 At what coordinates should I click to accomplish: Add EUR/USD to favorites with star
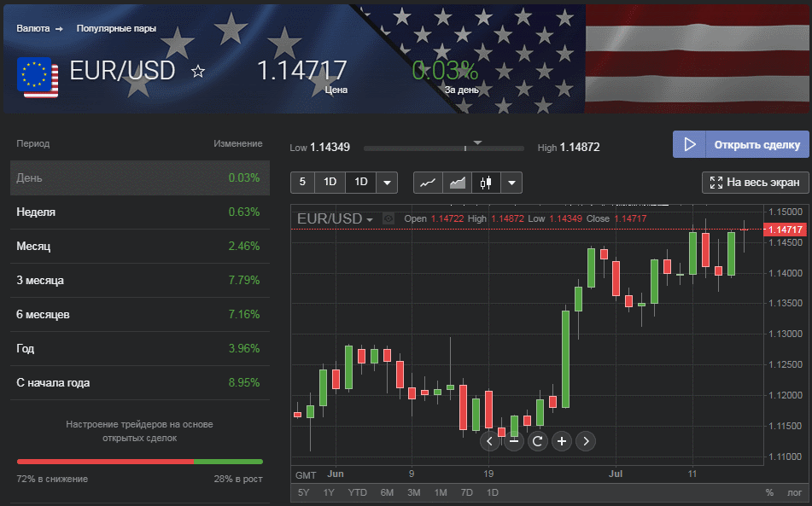(x=198, y=72)
